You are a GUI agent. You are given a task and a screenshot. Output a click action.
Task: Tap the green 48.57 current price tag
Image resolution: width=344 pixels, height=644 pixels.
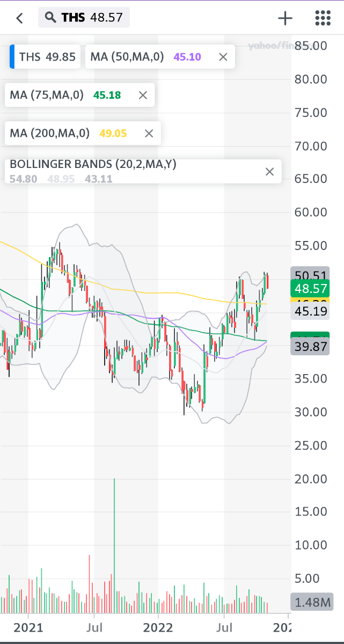pyautogui.click(x=309, y=289)
